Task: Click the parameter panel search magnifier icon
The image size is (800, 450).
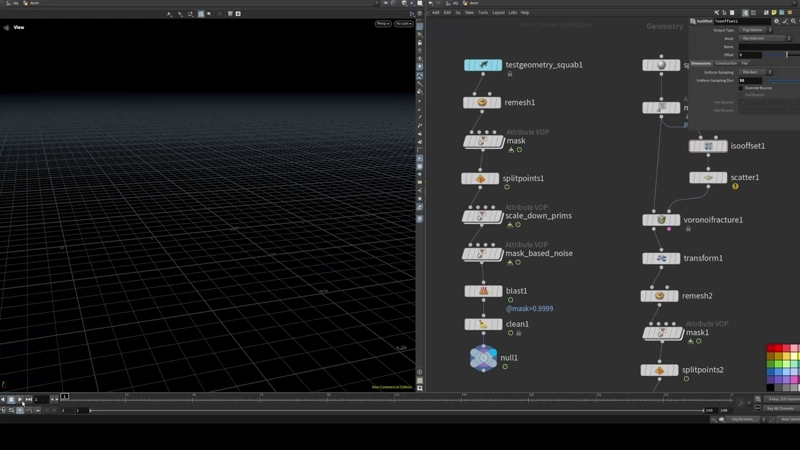Action: click(x=793, y=21)
